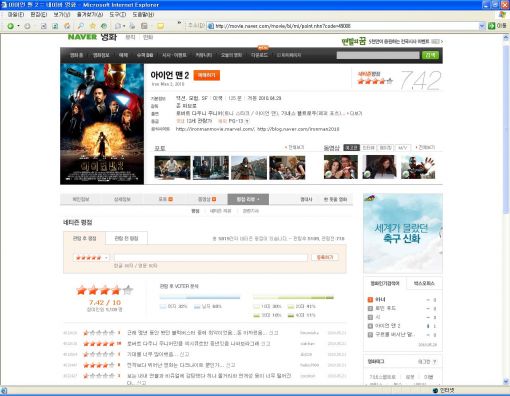510x396 pixels.
Task: Open Search with the magnifier toolbar icon
Action: click(x=80, y=26)
